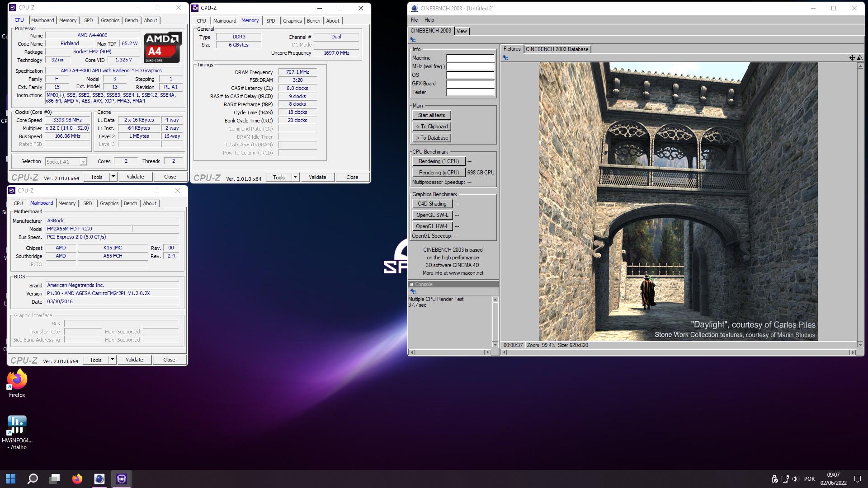The width and height of the screenshot is (868, 488).
Task: Expand Tools arrow in CPU-Z Memory window
Action: point(295,177)
